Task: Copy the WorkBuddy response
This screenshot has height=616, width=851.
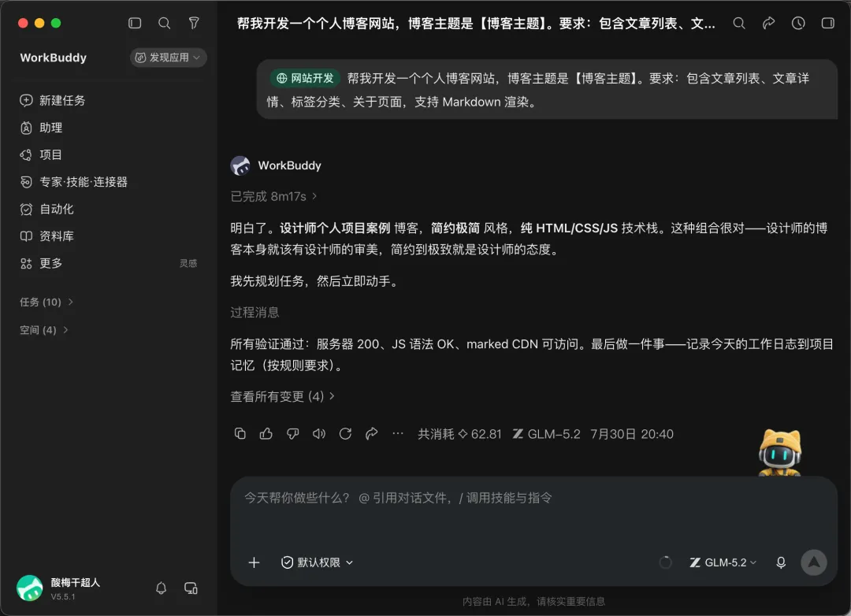Action: pos(240,434)
